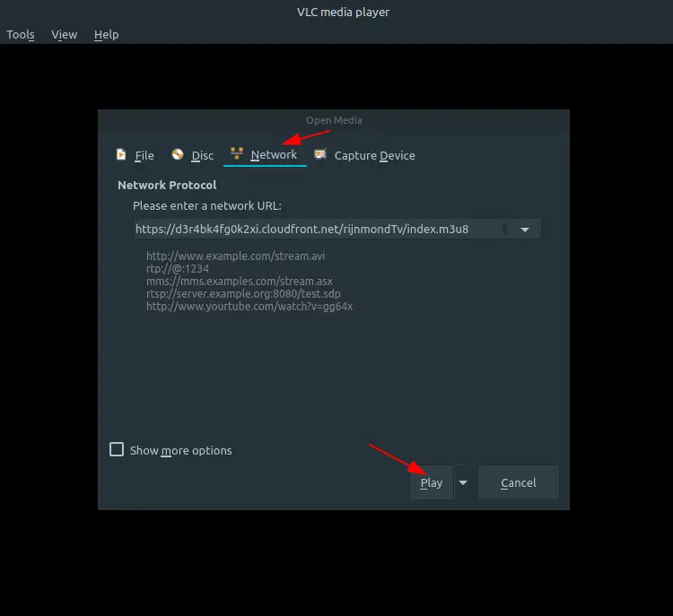The width and height of the screenshot is (673, 616).
Task: Enable the Show more options checkbox
Action: tap(117, 449)
